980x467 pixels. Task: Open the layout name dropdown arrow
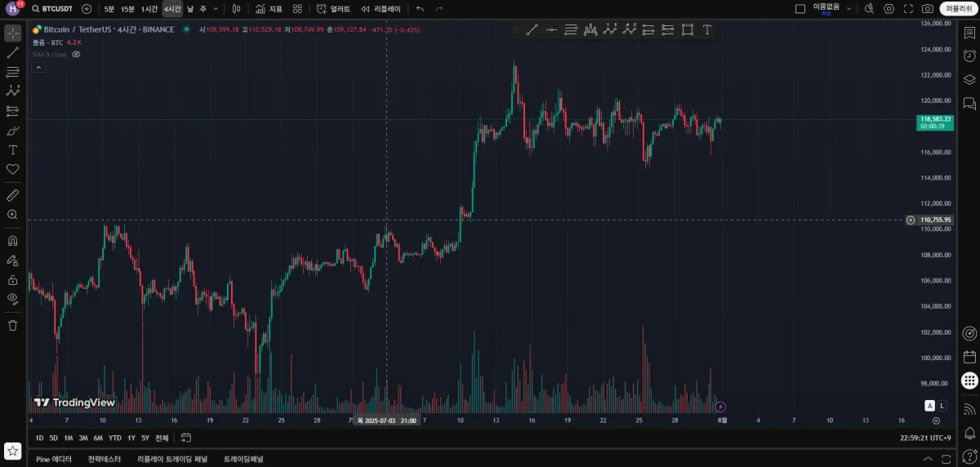point(849,9)
